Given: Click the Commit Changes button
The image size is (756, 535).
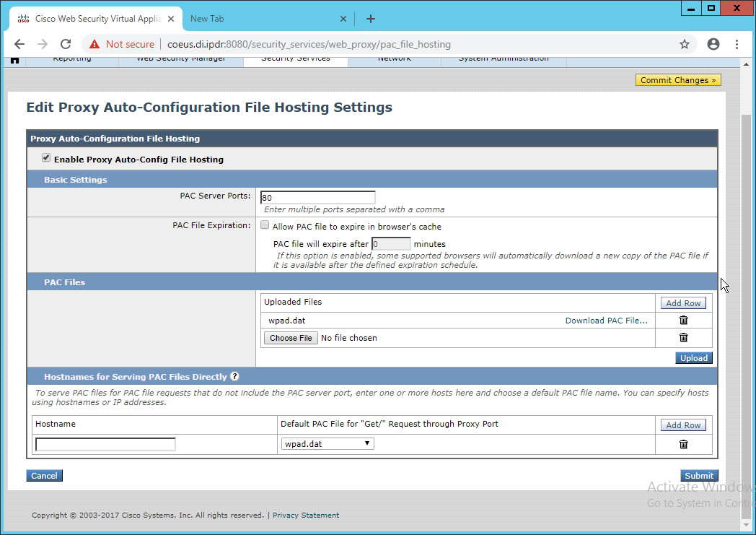Looking at the screenshot, I should coord(678,80).
